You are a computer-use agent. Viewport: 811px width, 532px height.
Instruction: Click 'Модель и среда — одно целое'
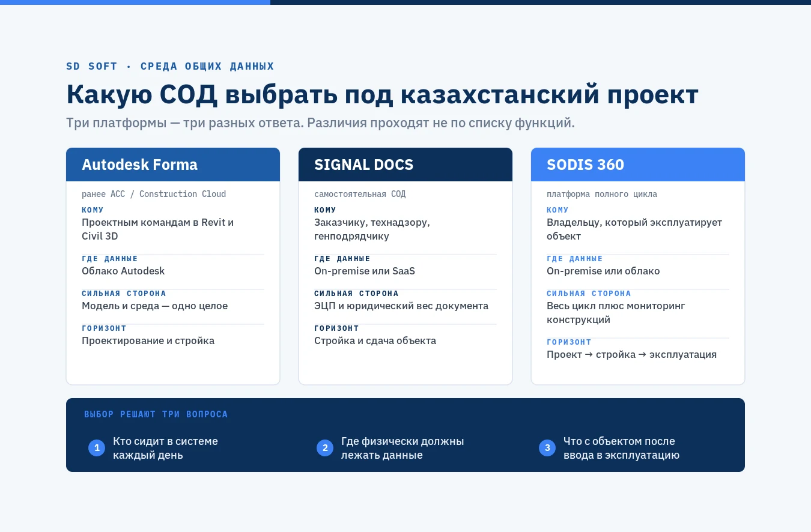(x=154, y=306)
